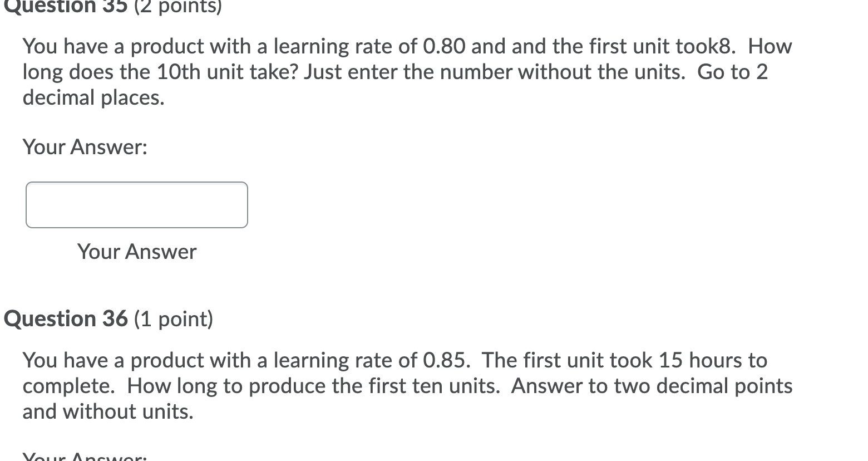This screenshot has height=461, width=868.
Task: Click the 'Your Answer' caption below the input box
Action: [136, 252]
